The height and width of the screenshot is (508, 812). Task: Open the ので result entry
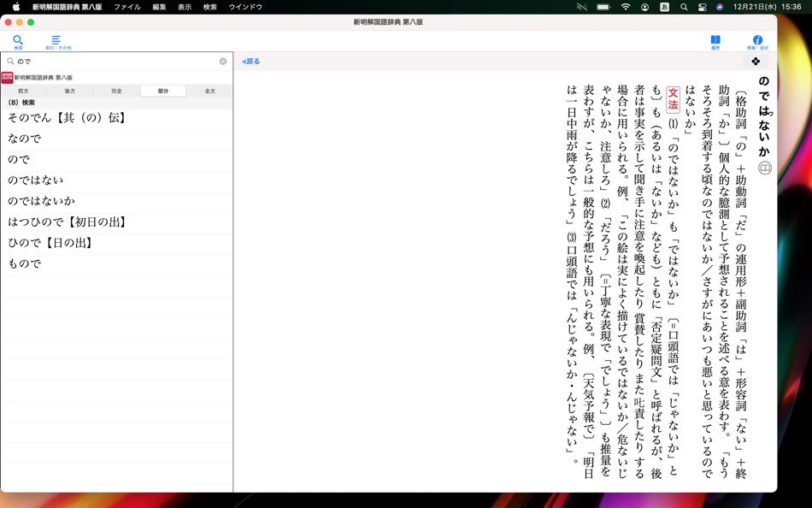(116, 159)
